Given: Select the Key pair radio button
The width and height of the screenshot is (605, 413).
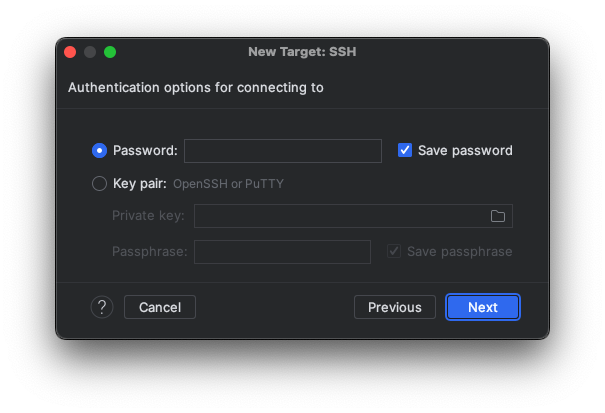Looking at the screenshot, I should [99, 184].
